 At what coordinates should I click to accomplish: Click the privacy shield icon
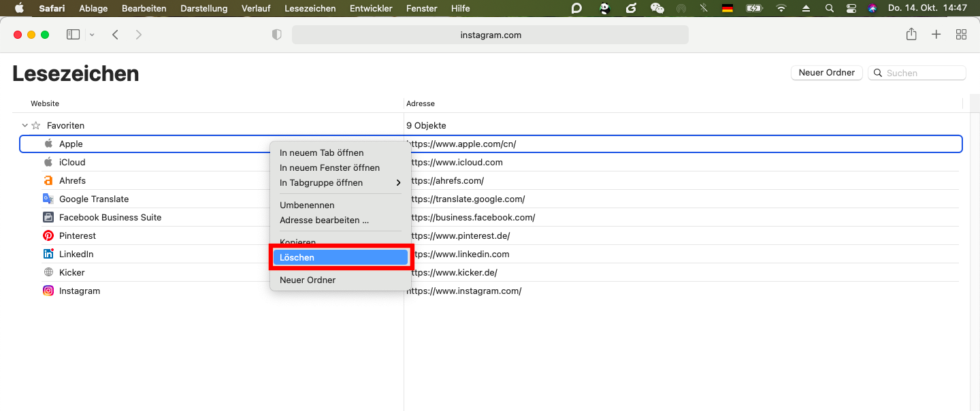(276, 35)
